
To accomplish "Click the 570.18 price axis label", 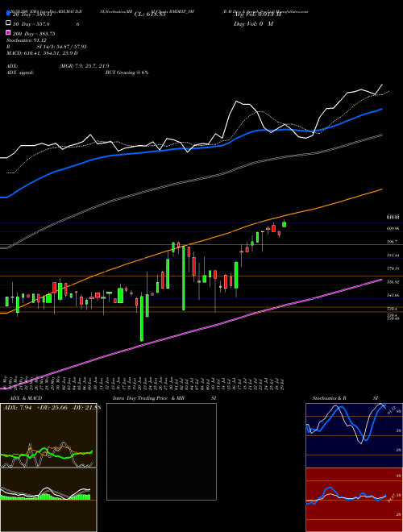I will click(393, 268).
